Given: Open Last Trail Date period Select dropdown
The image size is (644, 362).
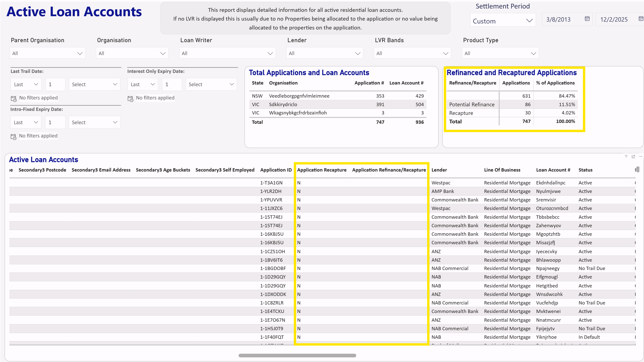Looking at the screenshot, I should click(x=94, y=84).
